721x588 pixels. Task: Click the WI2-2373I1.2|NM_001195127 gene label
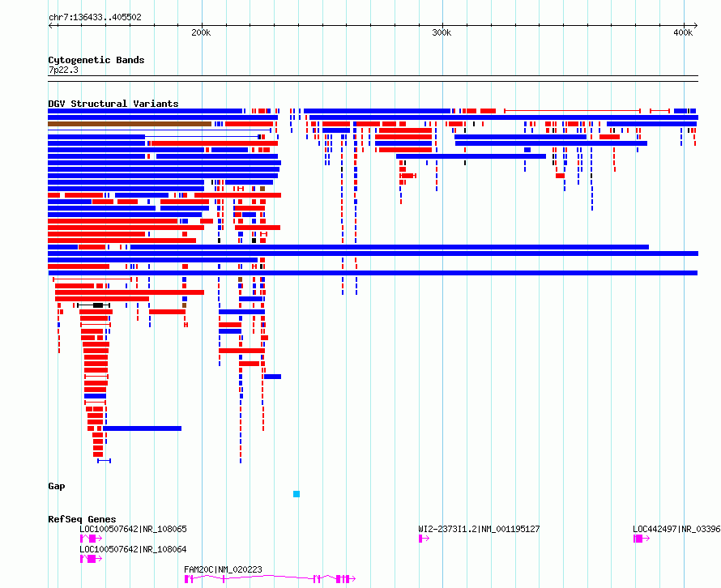click(479, 529)
